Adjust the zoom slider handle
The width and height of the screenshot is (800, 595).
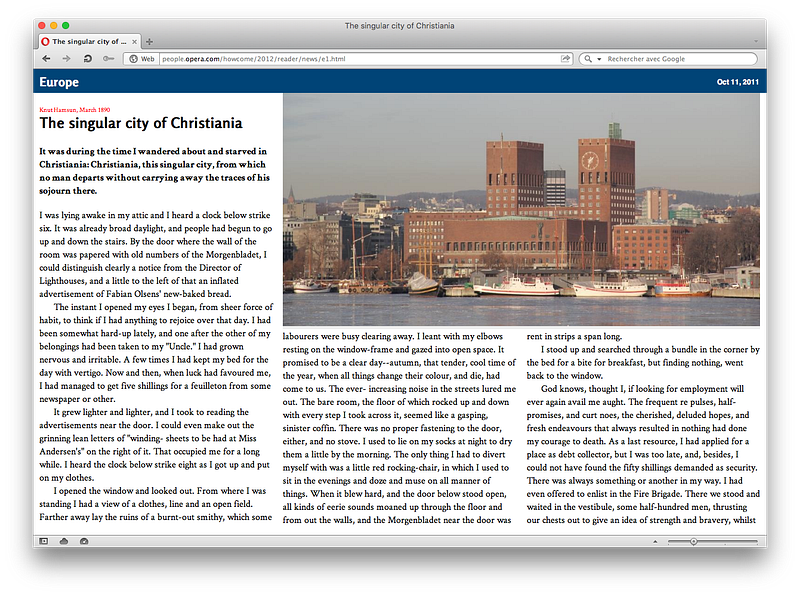(693, 541)
